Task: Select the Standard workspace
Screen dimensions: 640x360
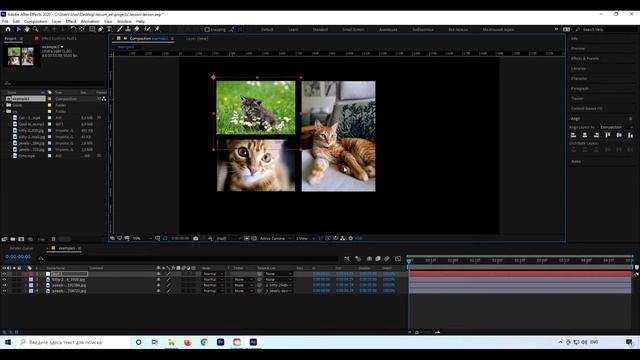Action: coord(320,29)
